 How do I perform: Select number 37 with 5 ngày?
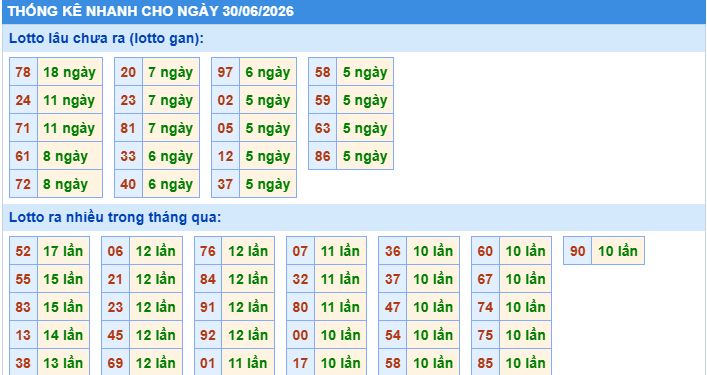click(x=225, y=184)
